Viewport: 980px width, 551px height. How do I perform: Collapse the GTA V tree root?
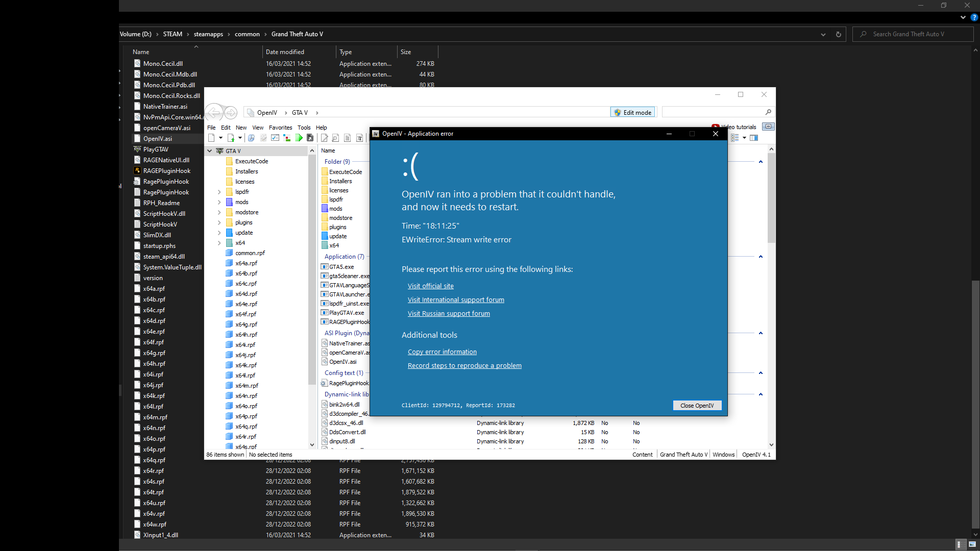click(x=210, y=151)
